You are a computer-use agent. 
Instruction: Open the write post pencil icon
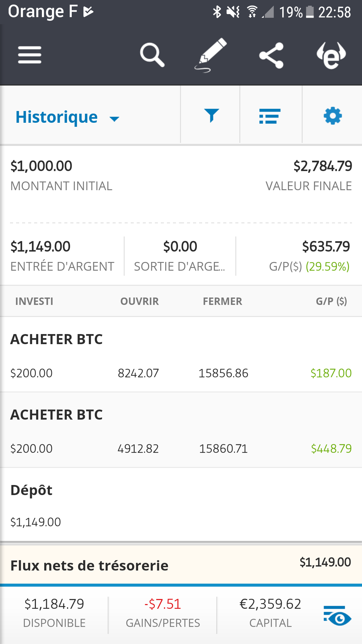point(211,55)
